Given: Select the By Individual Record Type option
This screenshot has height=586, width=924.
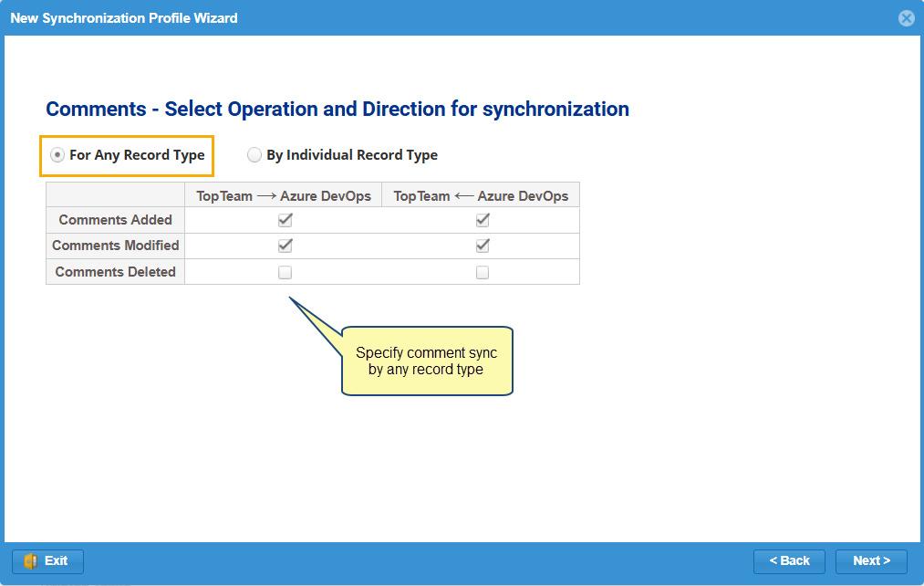Looking at the screenshot, I should click(x=254, y=155).
